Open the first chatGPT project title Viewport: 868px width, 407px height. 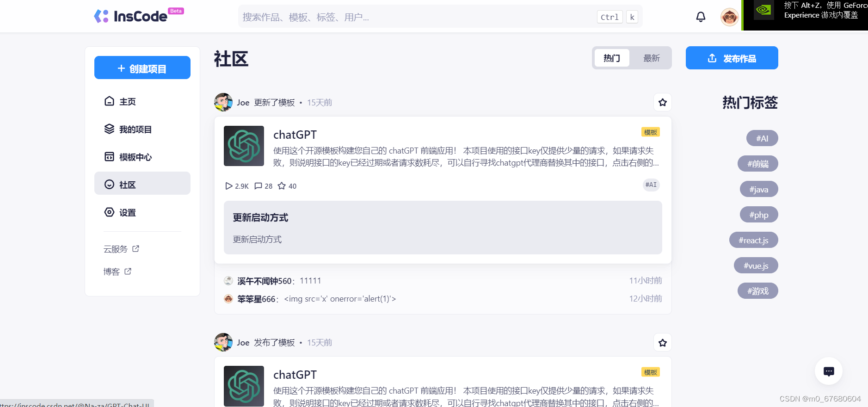295,135
